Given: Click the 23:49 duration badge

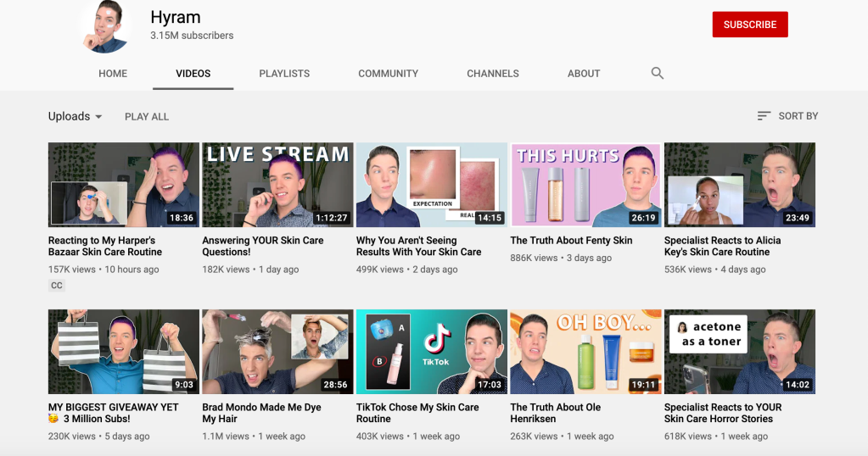Looking at the screenshot, I should [797, 218].
